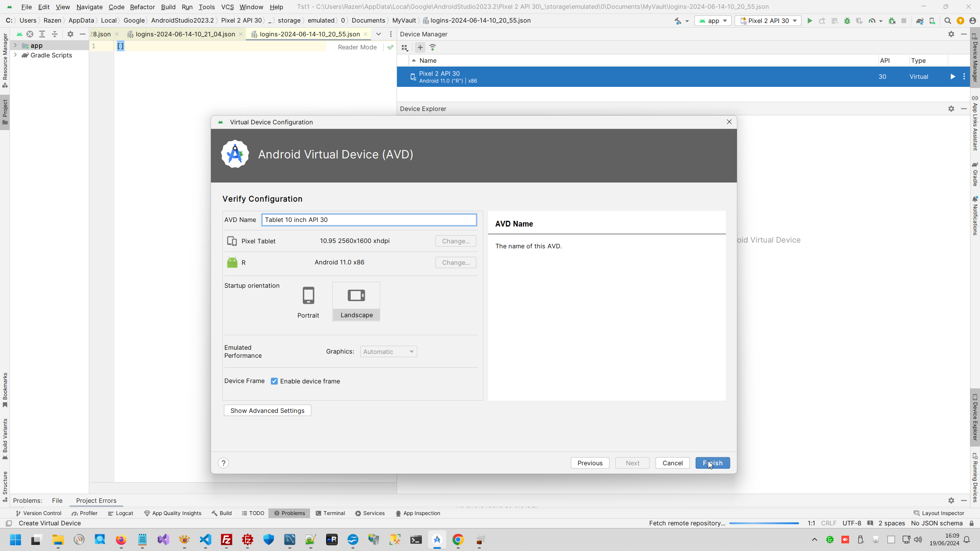This screenshot has width=980, height=551.
Task: Click the Debug app bug icon
Action: pyautogui.click(x=847, y=21)
